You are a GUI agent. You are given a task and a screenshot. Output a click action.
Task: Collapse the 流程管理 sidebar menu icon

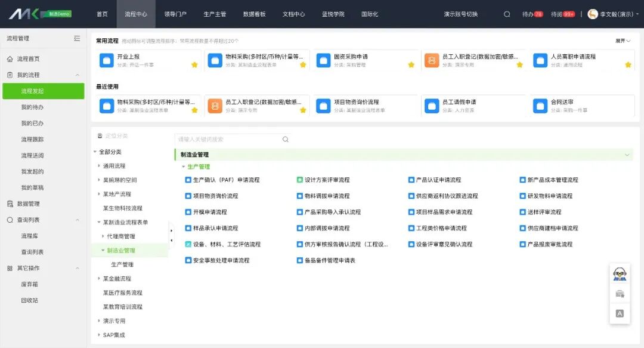77,38
